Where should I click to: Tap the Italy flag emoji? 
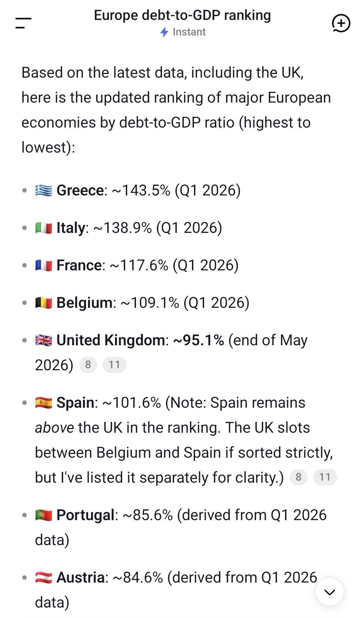pos(44,228)
